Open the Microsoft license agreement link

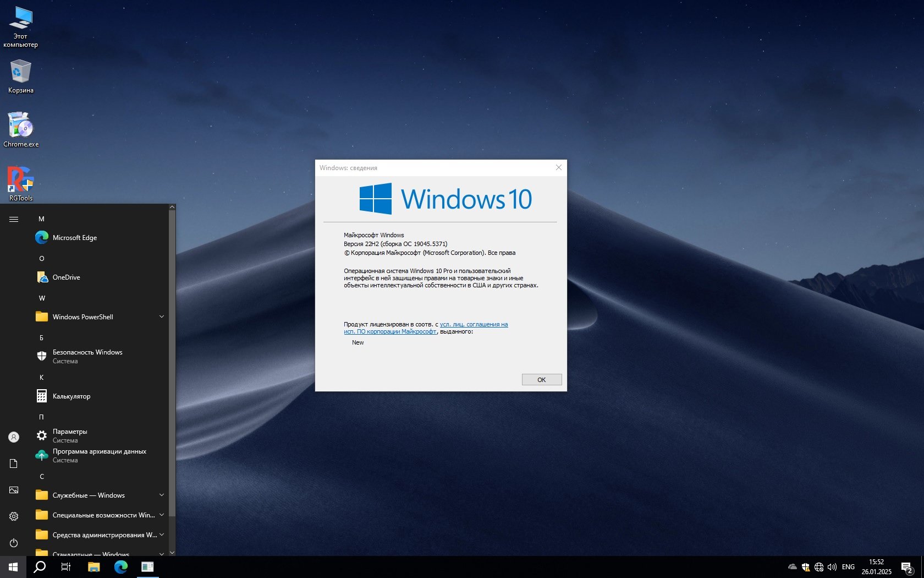click(x=474, y=325)
